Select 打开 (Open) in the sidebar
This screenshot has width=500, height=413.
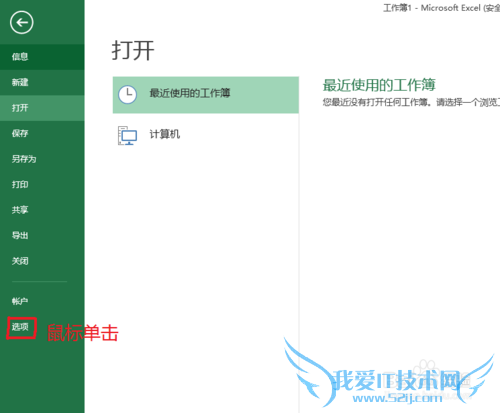coord(42,108)
